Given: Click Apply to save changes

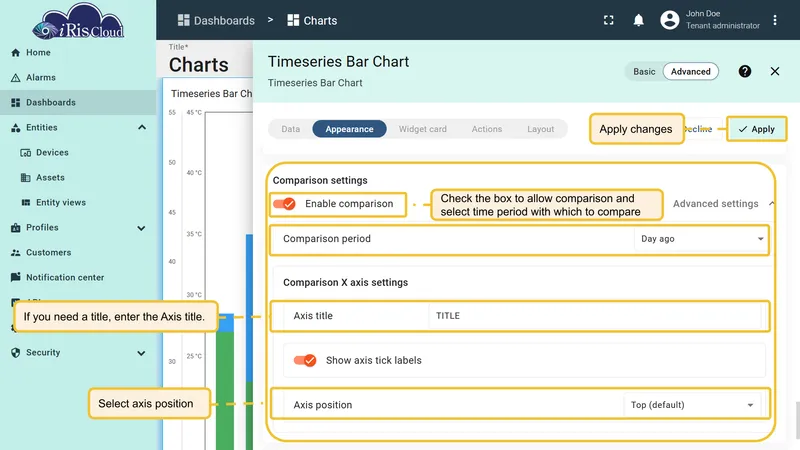Looking at the screenshot, I should click(757, 129).
